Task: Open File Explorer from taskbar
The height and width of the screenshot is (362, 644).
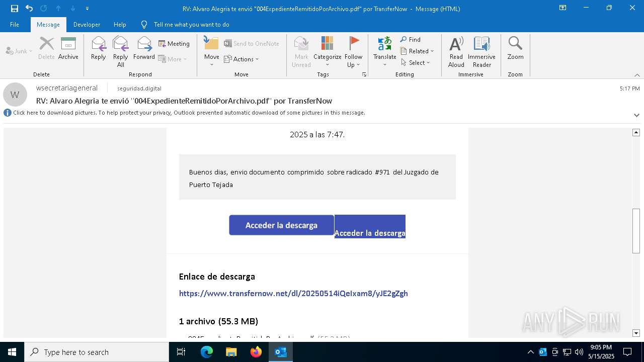Action: point(231,352)
